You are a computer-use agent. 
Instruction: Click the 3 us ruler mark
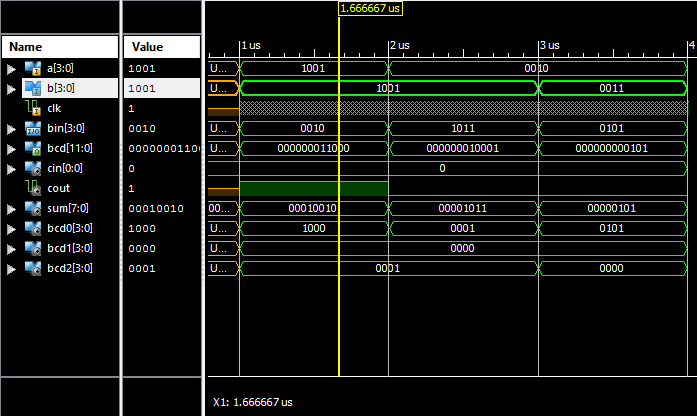coord(549,45)
